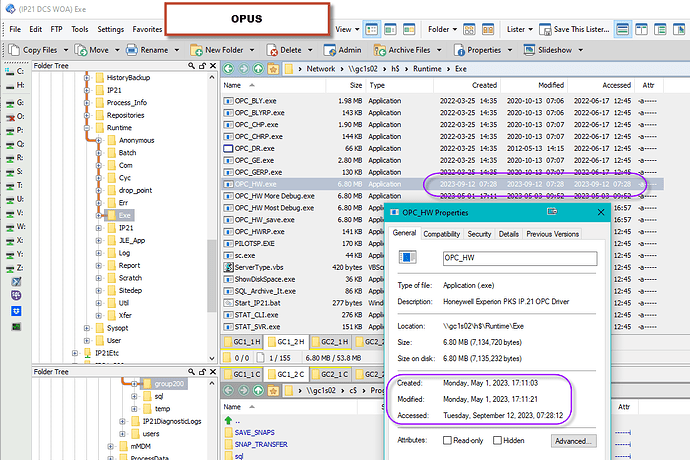
Task: Switch to the Security tab
Action: [479, 234]
